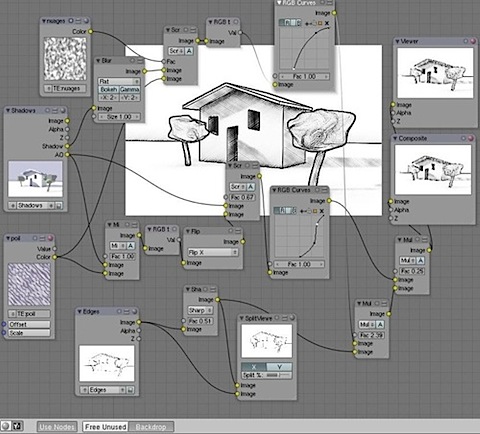The image size is (480, 434).
Task: Click options bar icon on poil node
Action: click(x=42, y=238)
